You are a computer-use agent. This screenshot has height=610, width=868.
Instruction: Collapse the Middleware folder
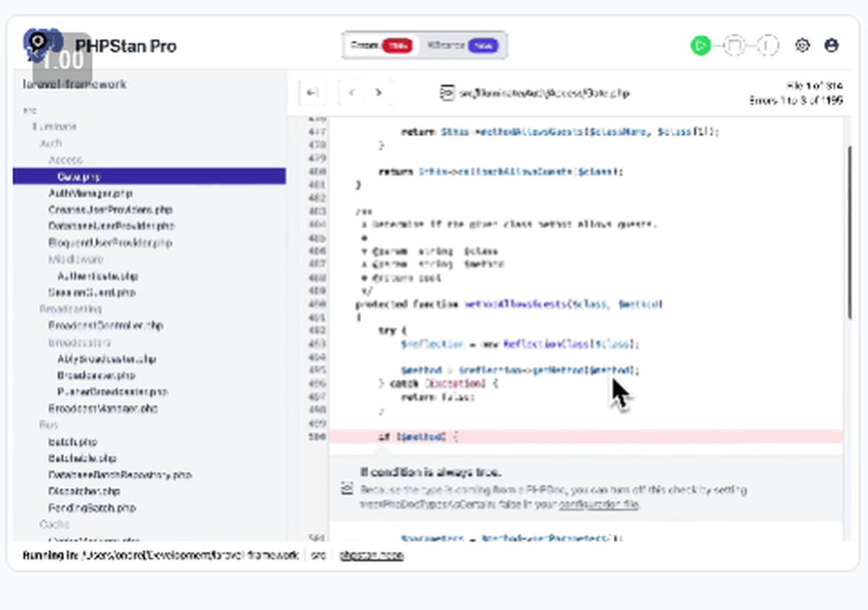(x=76, y=259)
